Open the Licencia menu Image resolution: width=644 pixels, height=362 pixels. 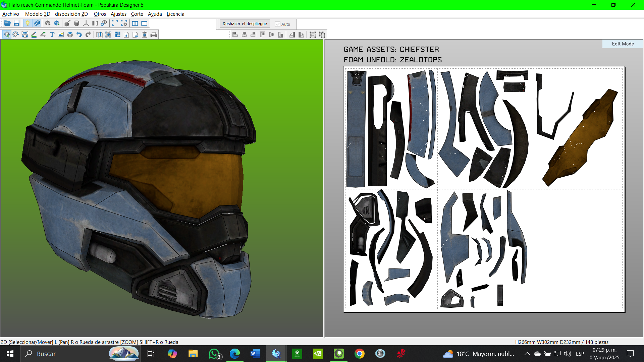175,14
